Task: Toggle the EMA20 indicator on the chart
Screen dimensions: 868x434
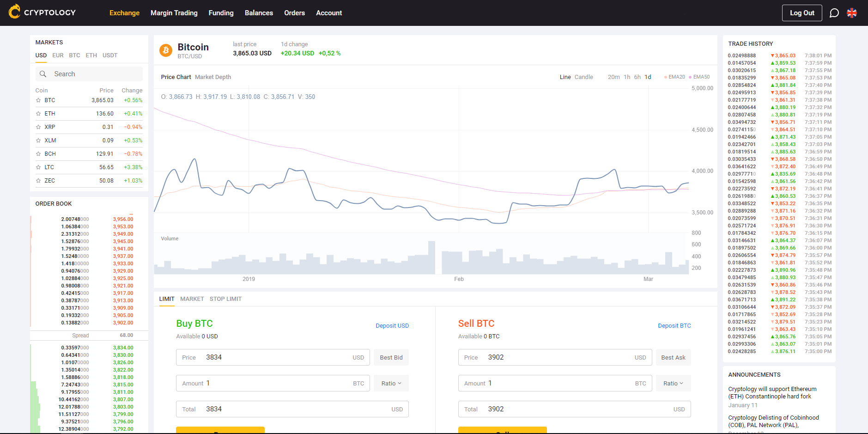Action: coord(674,77)
